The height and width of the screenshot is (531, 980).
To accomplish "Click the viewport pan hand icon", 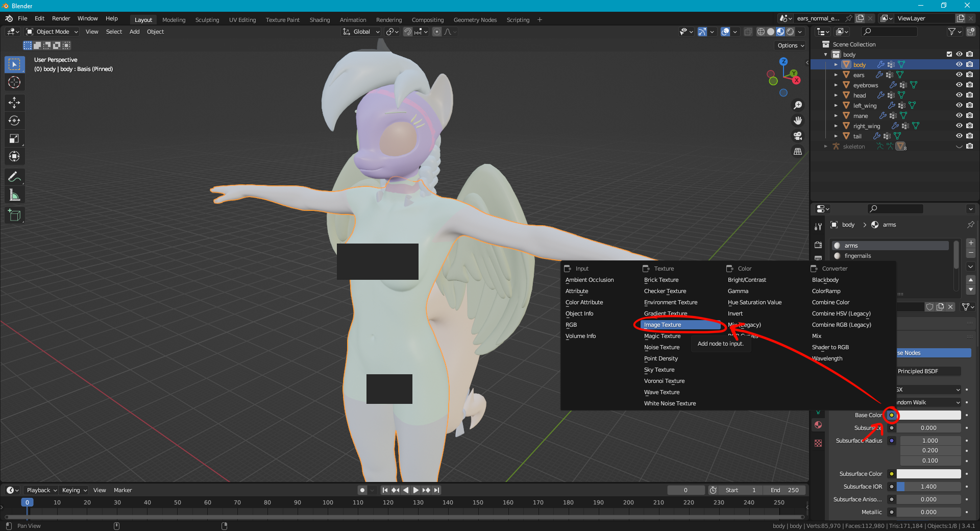I will (x=797, y=120).
